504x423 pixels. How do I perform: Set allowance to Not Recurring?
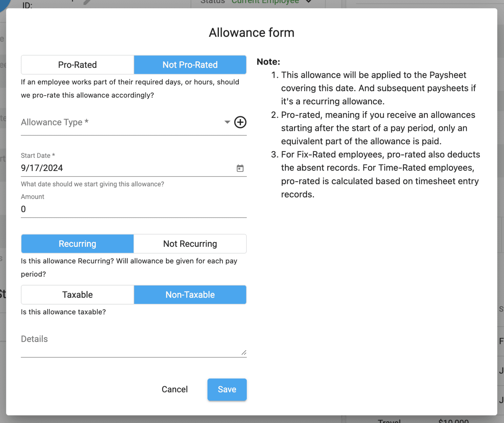pyautogui.click(x=190, y=243)
